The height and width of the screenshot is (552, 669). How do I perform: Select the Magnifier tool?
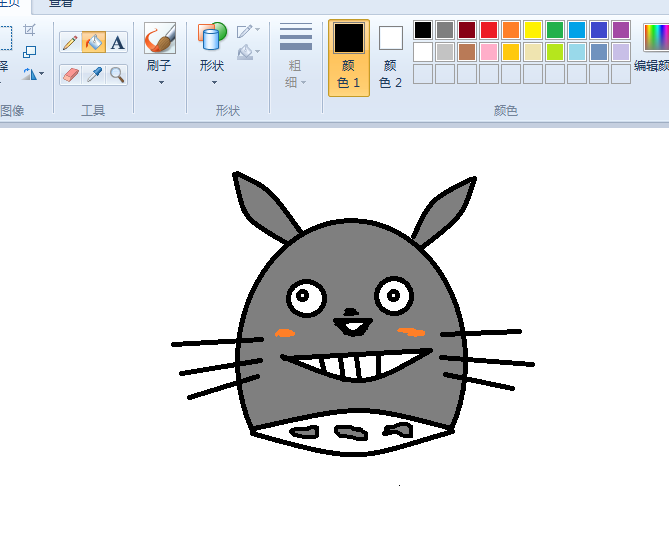click(117, 75)
